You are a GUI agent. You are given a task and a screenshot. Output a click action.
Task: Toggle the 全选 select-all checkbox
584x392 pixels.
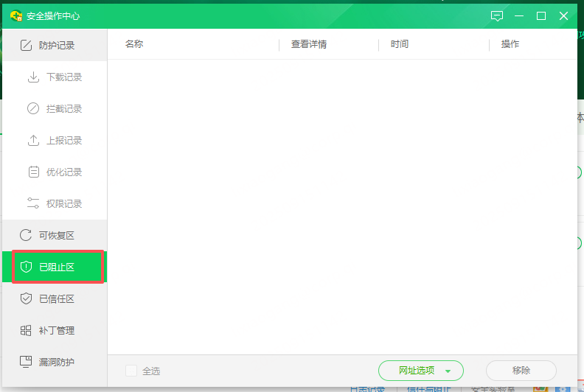(131, 371)
